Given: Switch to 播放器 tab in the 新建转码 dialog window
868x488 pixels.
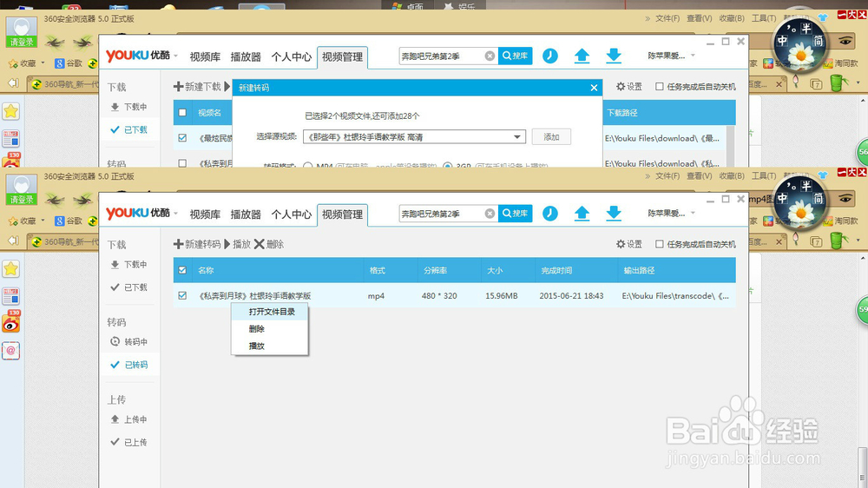Looking at the screenshot, I should pyautogui.click(x=246, y=56).
